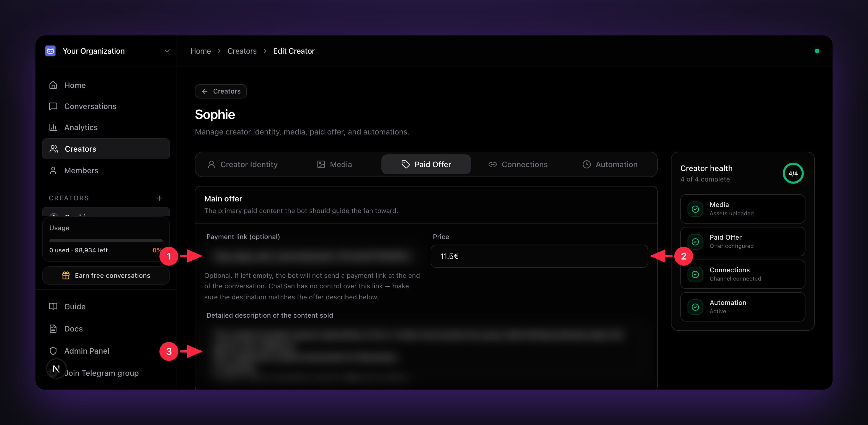
Task: Click the N avatar badge
Action: 56,369
